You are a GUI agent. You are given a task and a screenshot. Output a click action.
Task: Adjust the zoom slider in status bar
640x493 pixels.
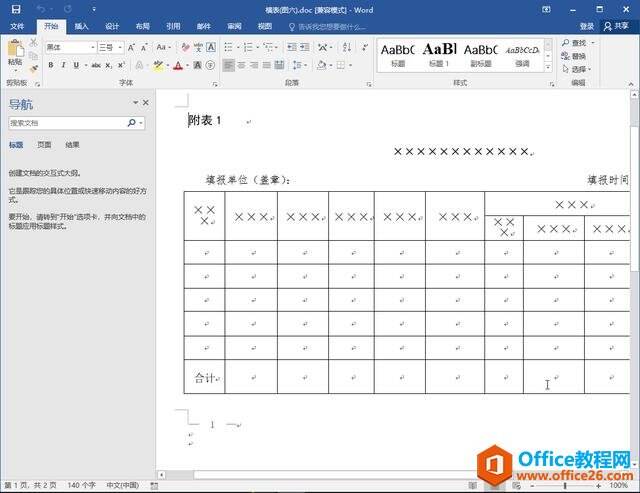[565, 486]
